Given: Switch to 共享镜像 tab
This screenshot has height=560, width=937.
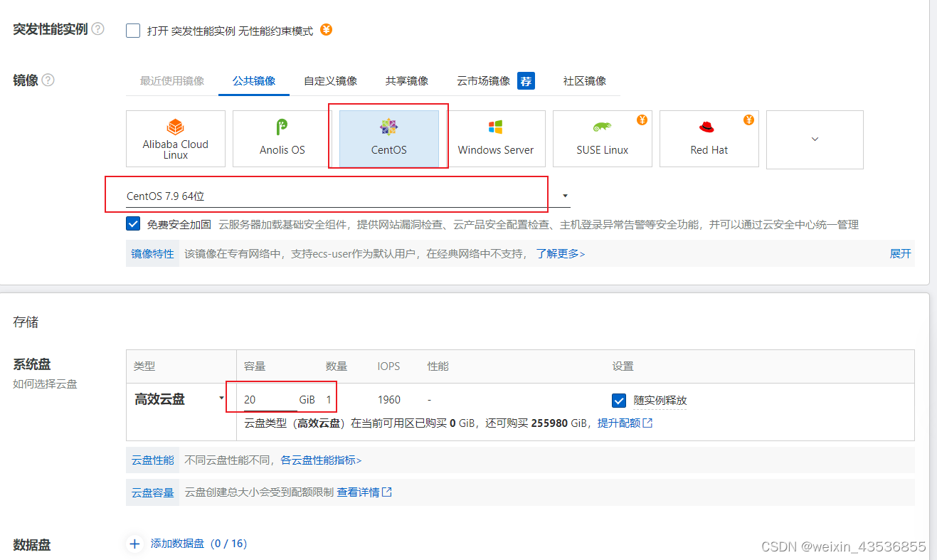Looking at the screenshot, I should pyautogui.click(x=407, y=81).
